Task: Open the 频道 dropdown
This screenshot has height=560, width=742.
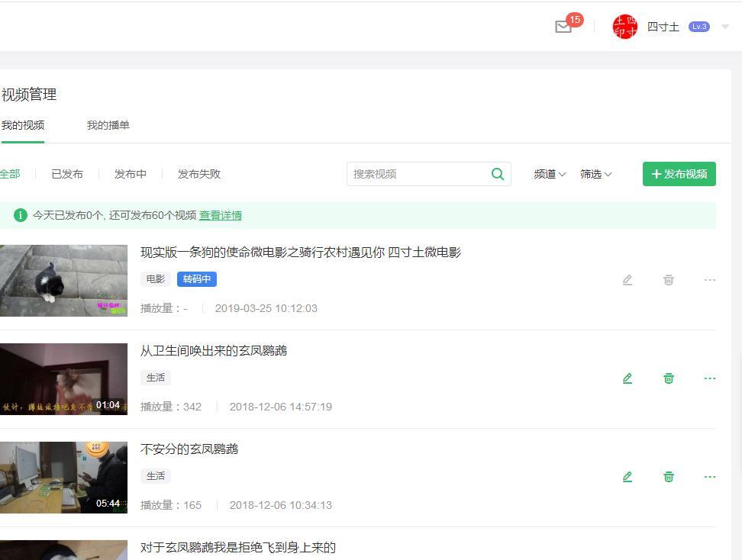Action: [550, 174]
